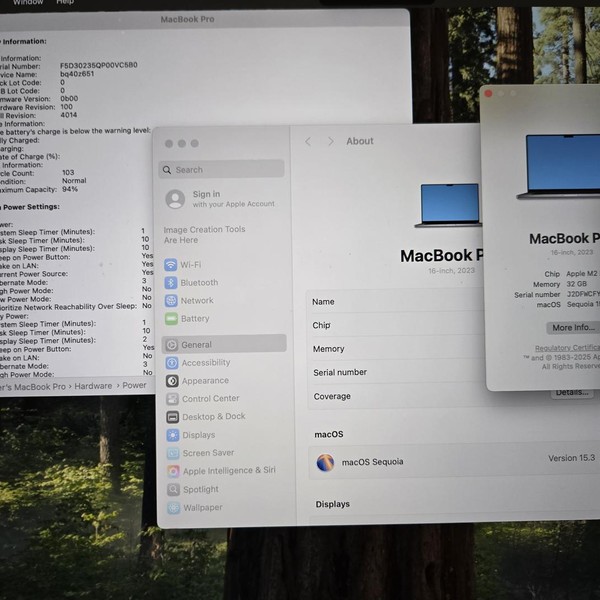The image size is (600, 600).
Task: Open Control Center settings
Action: click(x=210, y=399)
